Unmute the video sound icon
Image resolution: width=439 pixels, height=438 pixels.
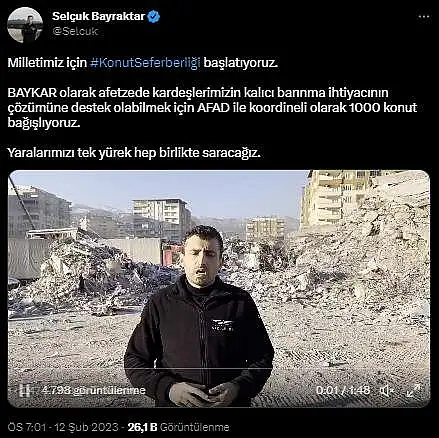coord(387,390)
